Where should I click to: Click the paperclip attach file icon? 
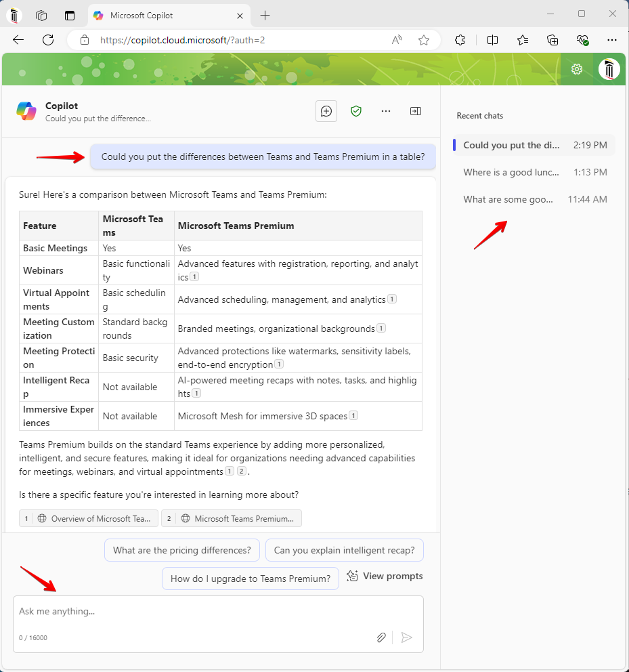[x=382, y=637]
